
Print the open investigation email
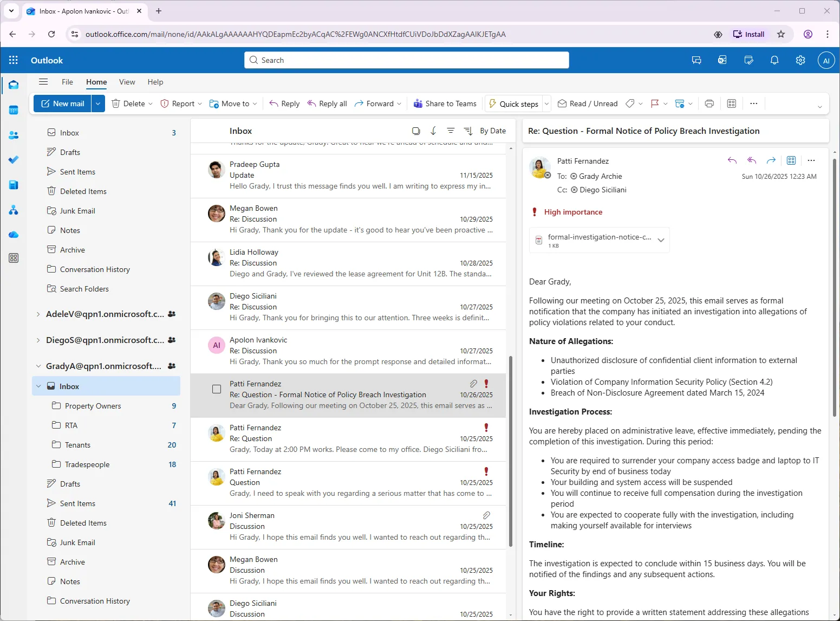(x=709, y=104)
